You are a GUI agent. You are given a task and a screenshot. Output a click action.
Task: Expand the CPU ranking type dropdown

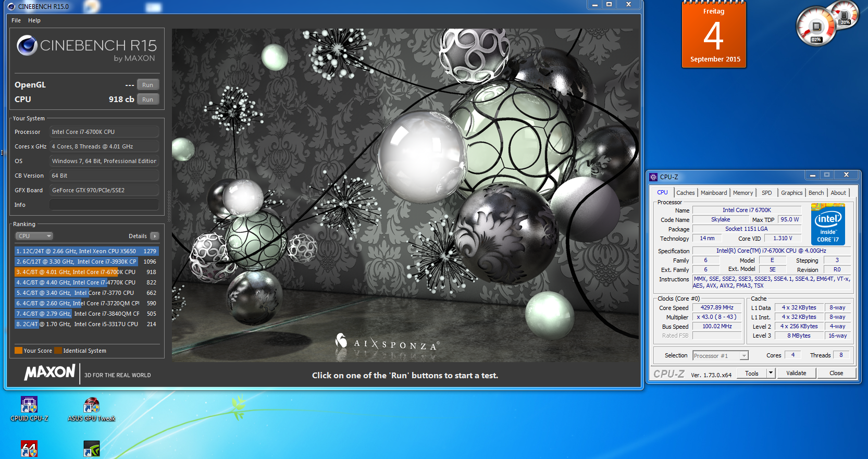34,236
